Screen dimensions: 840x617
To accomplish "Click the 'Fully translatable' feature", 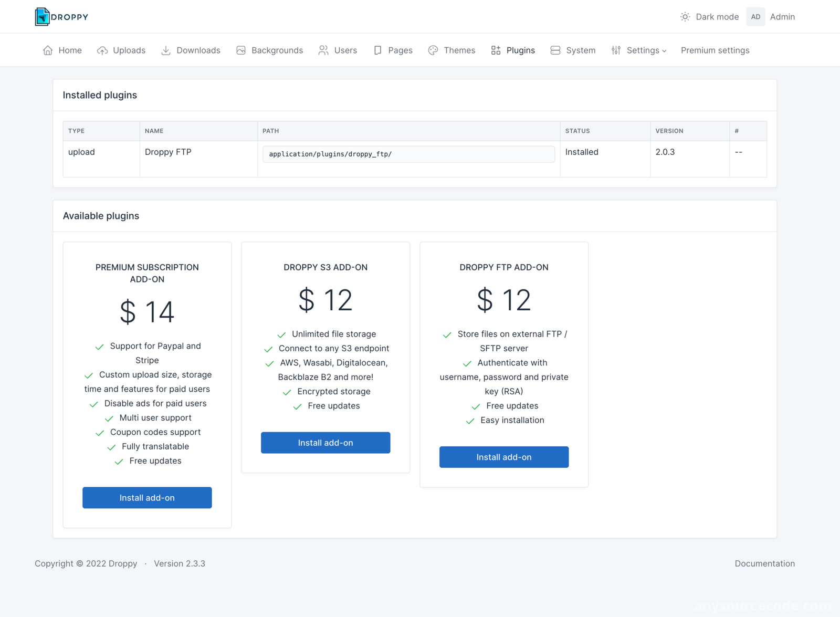I will click(155, 446).
